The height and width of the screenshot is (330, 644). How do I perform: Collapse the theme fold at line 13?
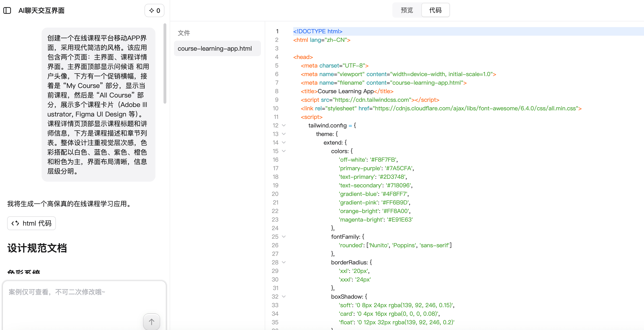coord(284,134)
